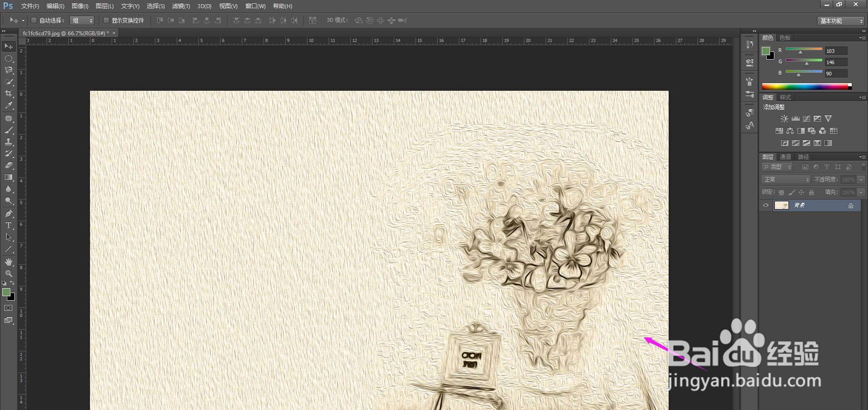
Task: Toggle lock position icon
Action: [802, 192]
